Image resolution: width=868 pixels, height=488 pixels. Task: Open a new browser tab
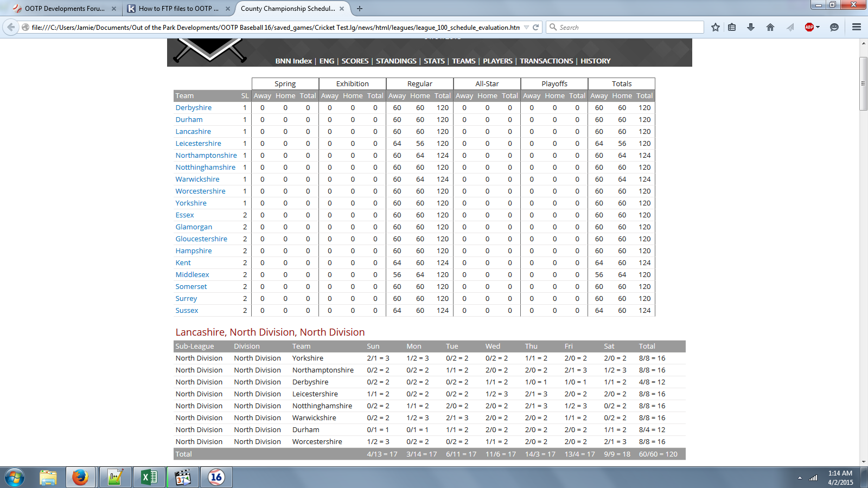coord(360,9)
